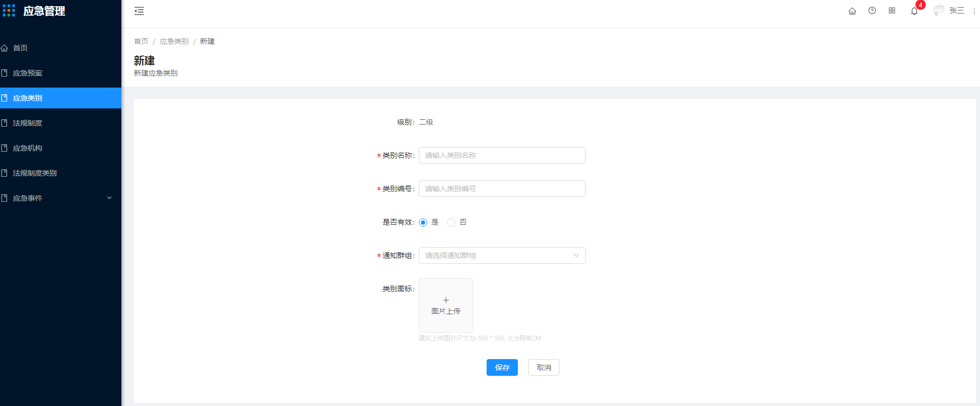
Task: Select 应急类别 in the sidebar
Action: 60,98
